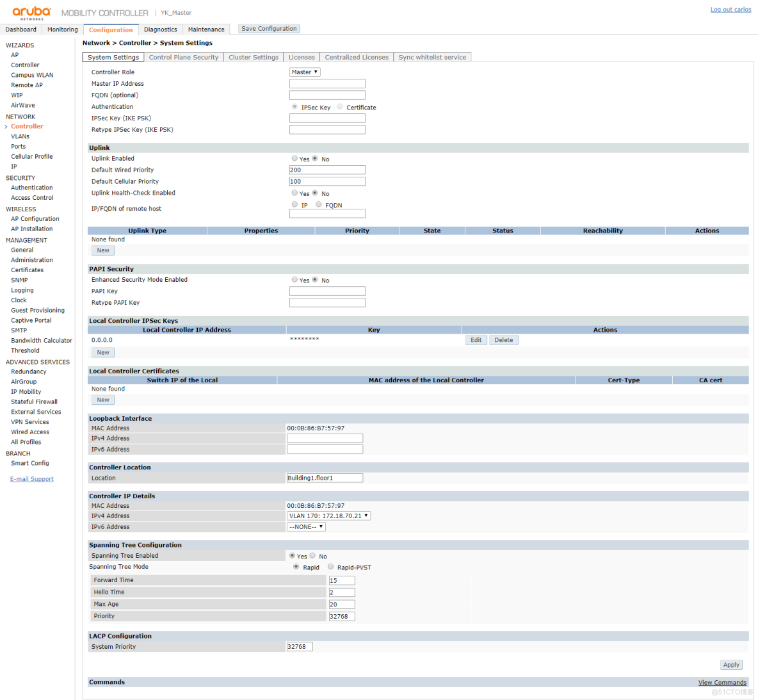This screenshot has width=758, height=700.
Task: Open Remote AP wizard
Action: (x=27, y=85)
